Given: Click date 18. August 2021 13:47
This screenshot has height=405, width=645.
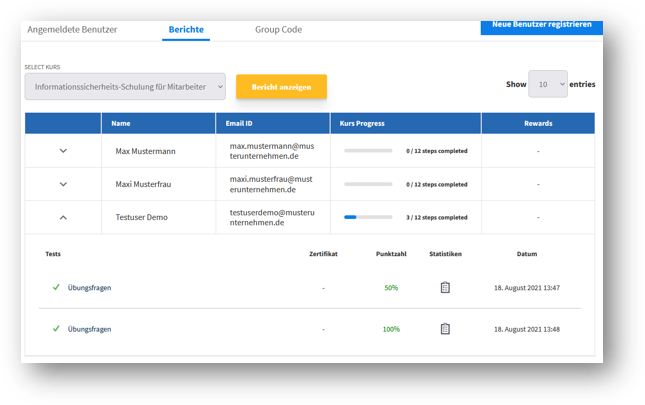Looking at the screenshot, I should pos(527,288).
